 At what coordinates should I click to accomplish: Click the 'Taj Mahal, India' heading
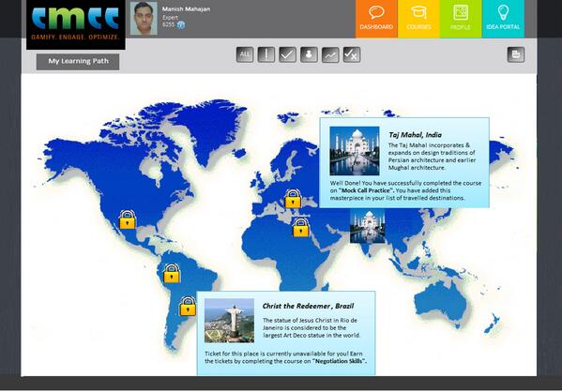coord(415,135)
